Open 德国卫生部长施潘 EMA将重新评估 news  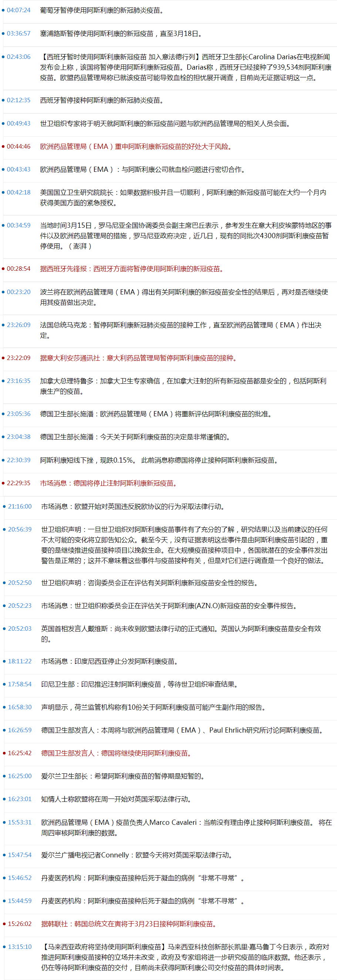point(156,414)
